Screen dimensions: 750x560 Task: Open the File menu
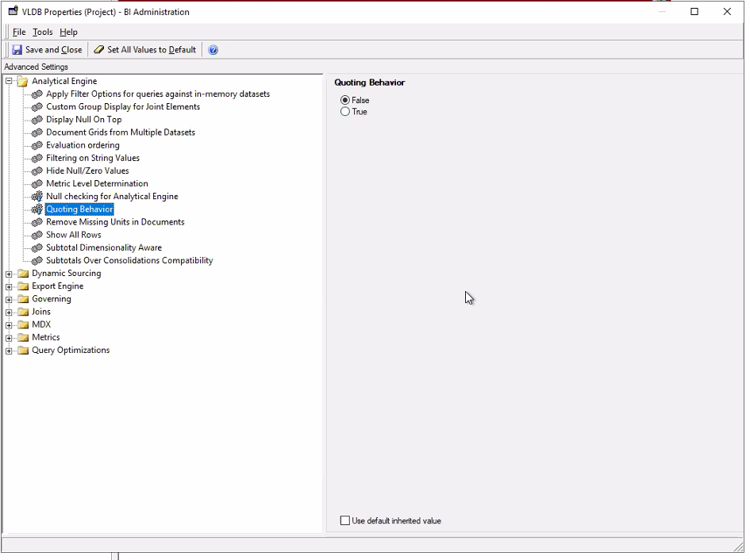click(x=18, y=32)
